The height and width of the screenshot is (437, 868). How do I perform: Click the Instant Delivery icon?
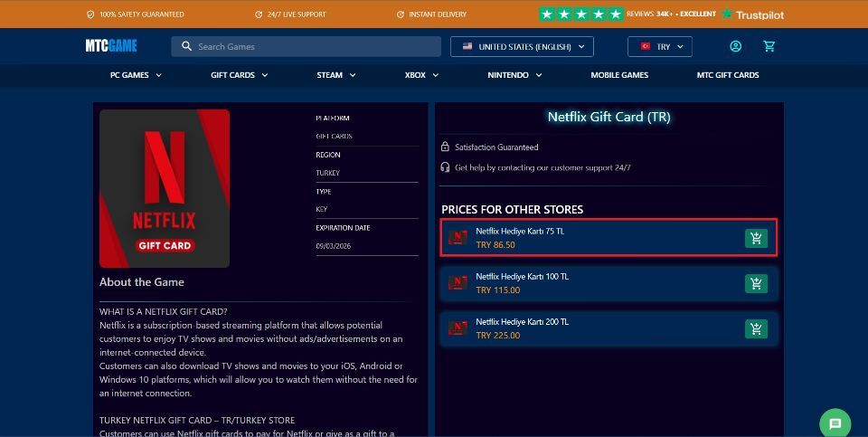[401, 14]
